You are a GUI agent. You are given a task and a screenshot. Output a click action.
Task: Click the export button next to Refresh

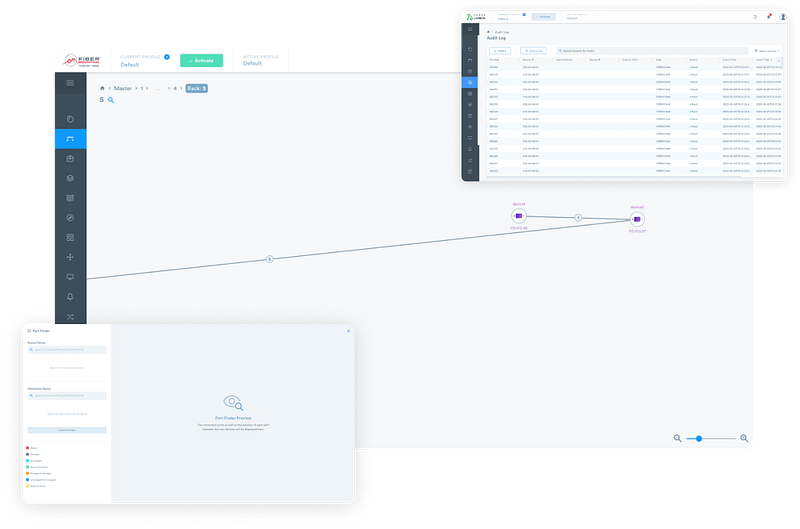[x=533, y=51]
